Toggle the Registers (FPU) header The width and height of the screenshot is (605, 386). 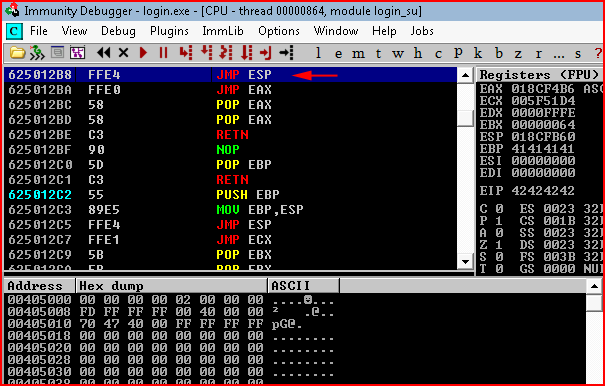[x=540, y=74]
